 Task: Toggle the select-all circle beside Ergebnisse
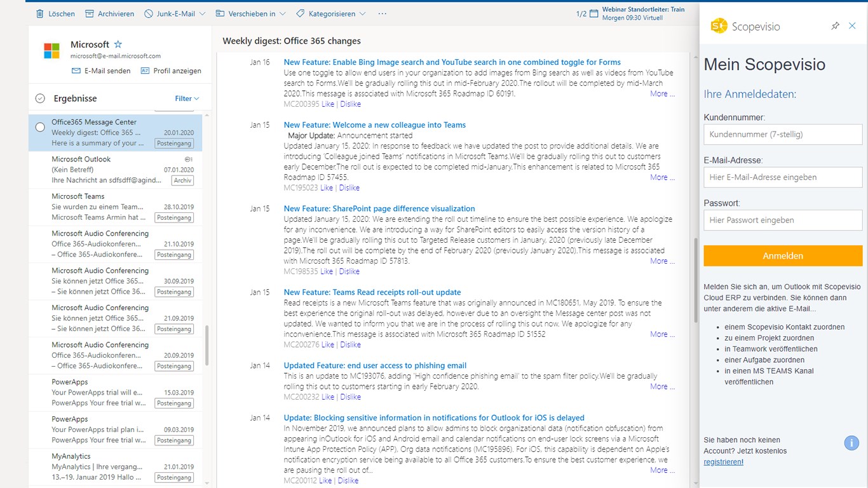[40, 98]
